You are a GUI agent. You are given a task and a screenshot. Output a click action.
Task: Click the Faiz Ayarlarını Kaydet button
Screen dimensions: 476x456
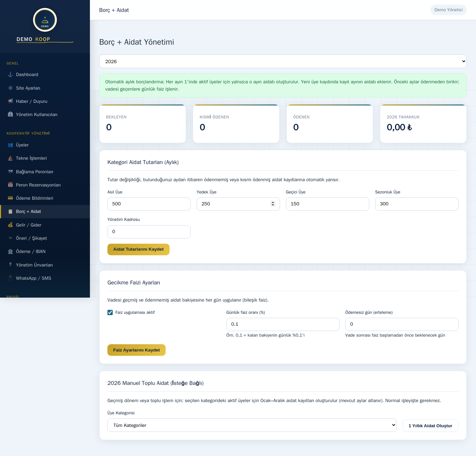pos(137,350)
